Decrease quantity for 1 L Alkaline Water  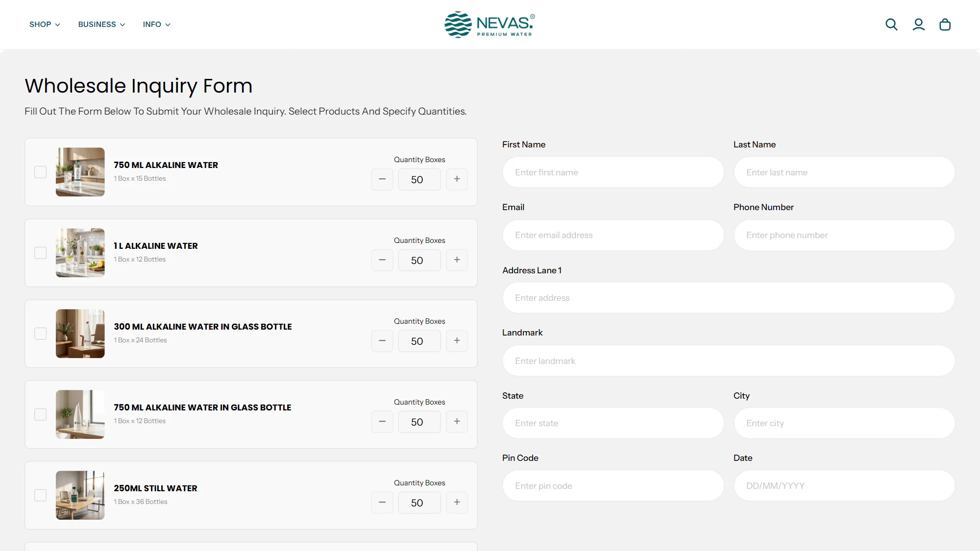[382, 260]
